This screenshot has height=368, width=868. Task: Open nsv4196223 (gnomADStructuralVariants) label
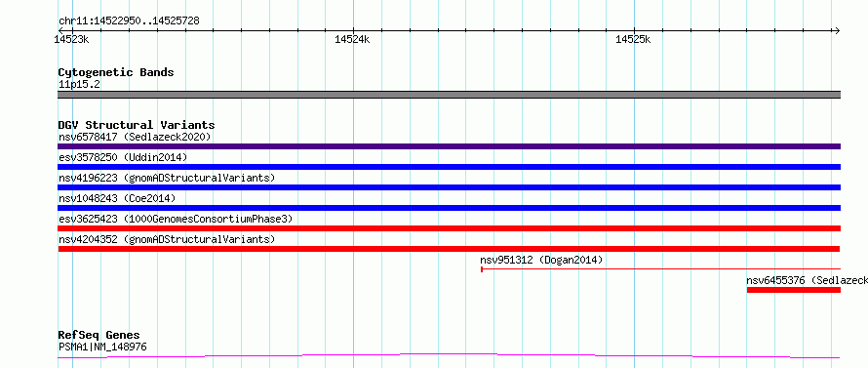[167, 178]
